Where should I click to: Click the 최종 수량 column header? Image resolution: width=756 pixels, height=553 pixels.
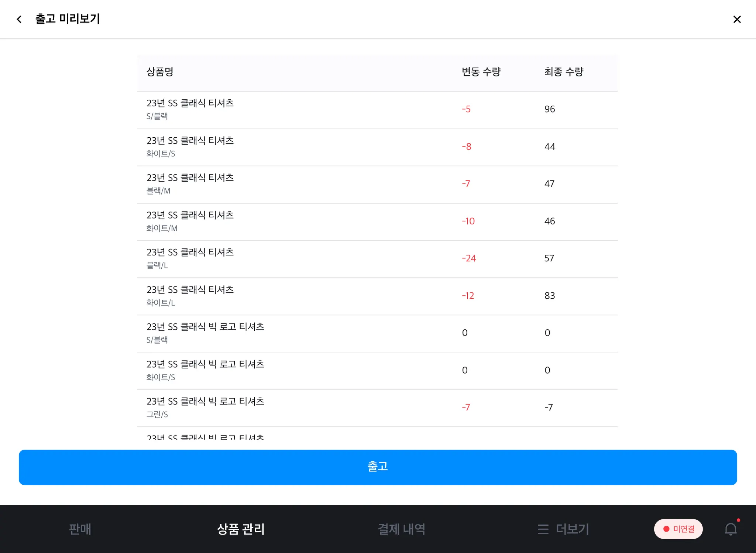click(564, 72)
